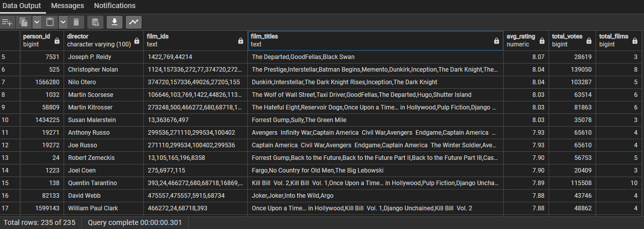Open the Notifications tab
This screenshot has height=229, width=644.
[x=115, y=6]
